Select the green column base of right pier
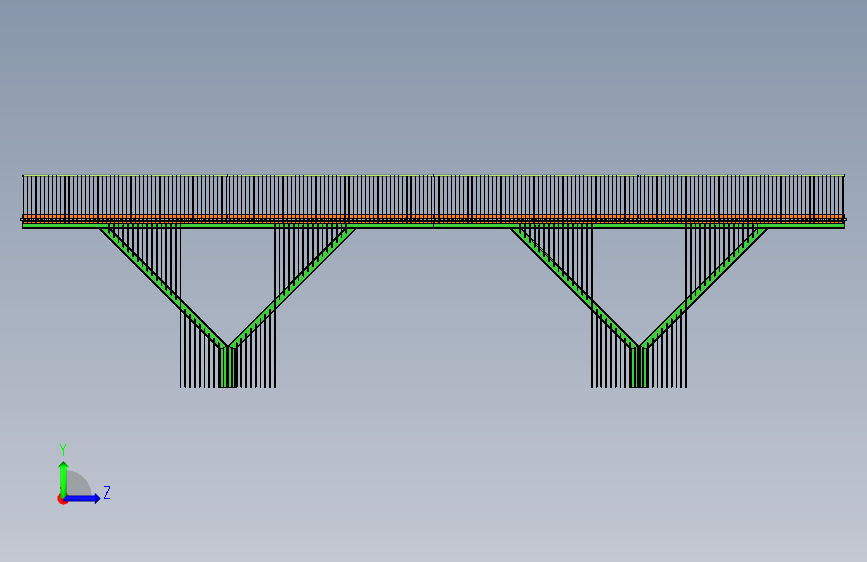 pyautogui.click(x=639, y=367)
